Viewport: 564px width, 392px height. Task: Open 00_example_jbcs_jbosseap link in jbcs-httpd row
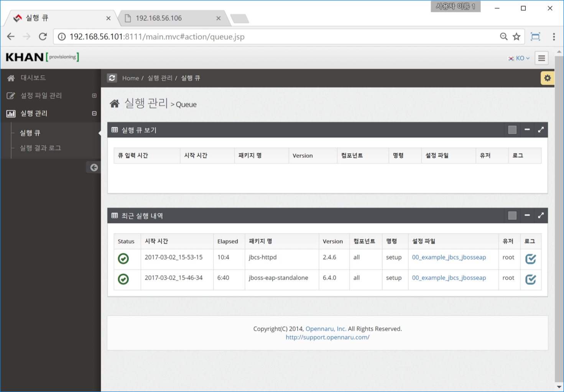point(449,257)
